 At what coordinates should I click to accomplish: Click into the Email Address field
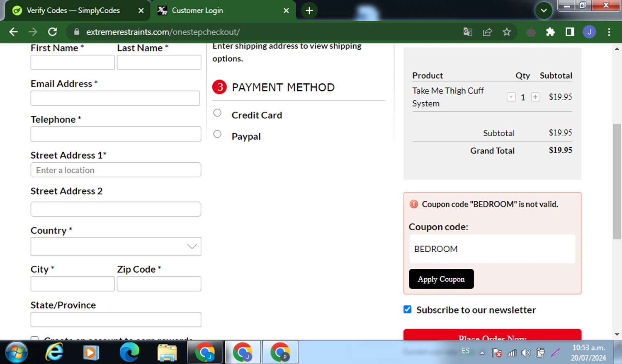(x=115, y=98)
